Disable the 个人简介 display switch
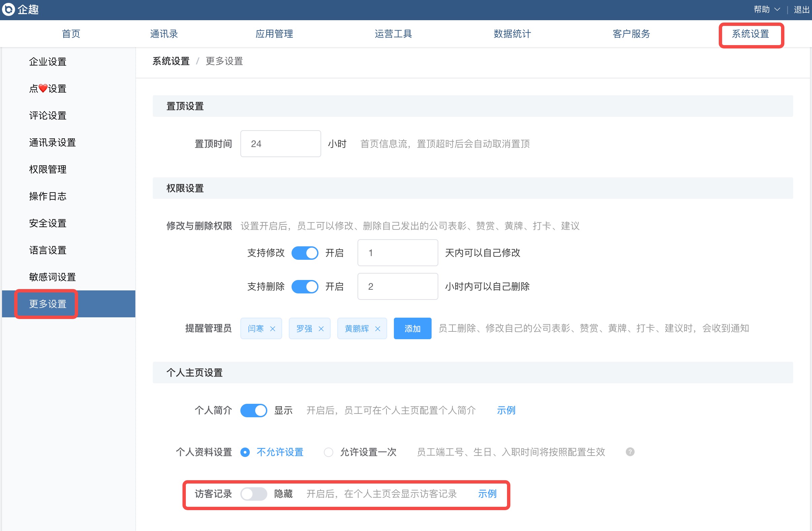Viewport: 812px width, 531px height. 253,410
